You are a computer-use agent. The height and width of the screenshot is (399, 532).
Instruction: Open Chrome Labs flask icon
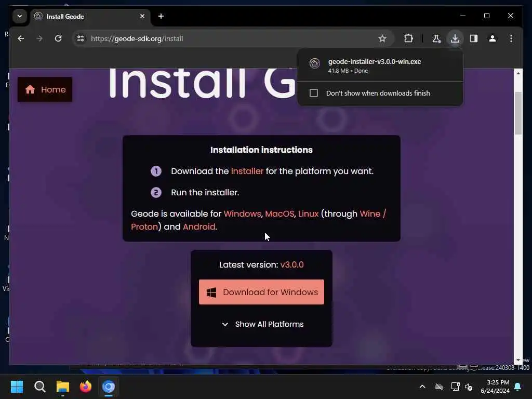coord(436,38)
